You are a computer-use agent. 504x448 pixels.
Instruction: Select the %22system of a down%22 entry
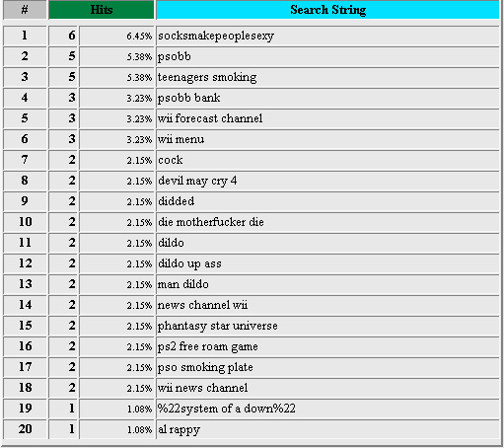[227, 409]
